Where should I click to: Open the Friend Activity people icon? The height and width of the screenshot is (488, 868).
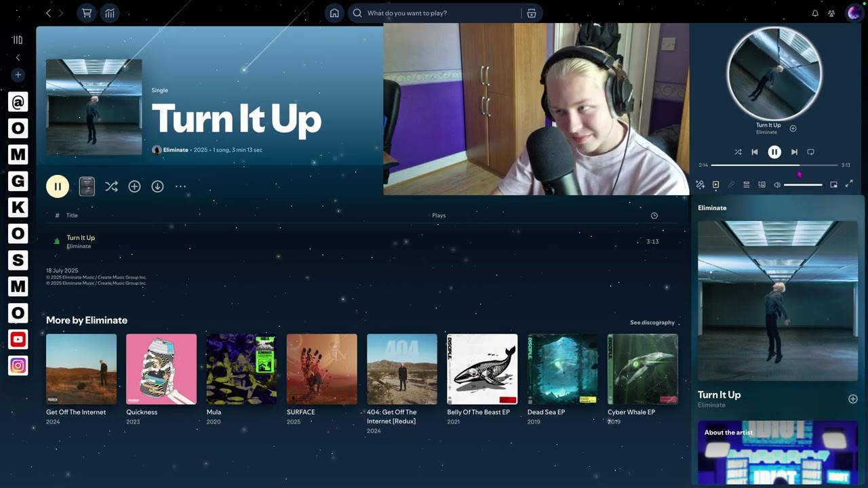[831, 13]
